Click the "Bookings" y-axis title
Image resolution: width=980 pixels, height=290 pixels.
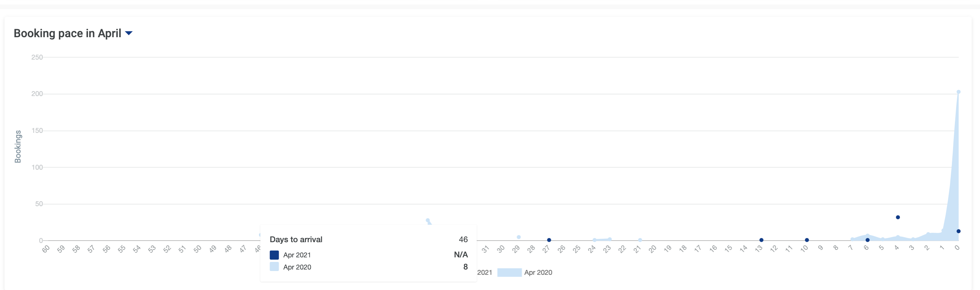pos(18,147)
